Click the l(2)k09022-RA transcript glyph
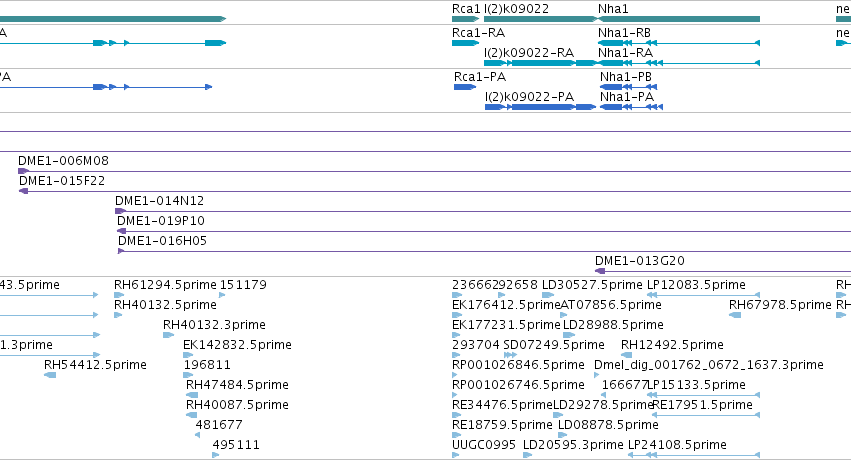This screenshot has width=851, height=460. (541, 63)
